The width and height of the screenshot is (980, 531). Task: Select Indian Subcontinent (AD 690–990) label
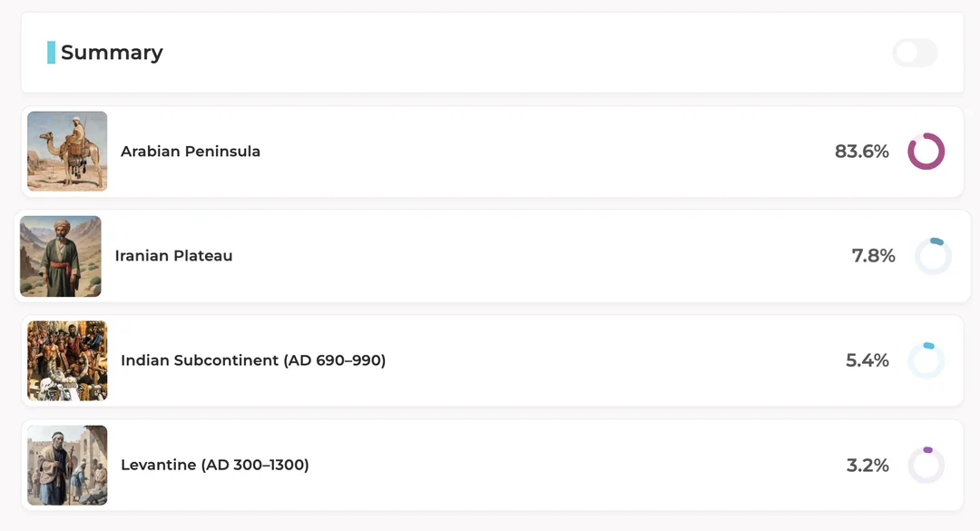coord(253,360)
